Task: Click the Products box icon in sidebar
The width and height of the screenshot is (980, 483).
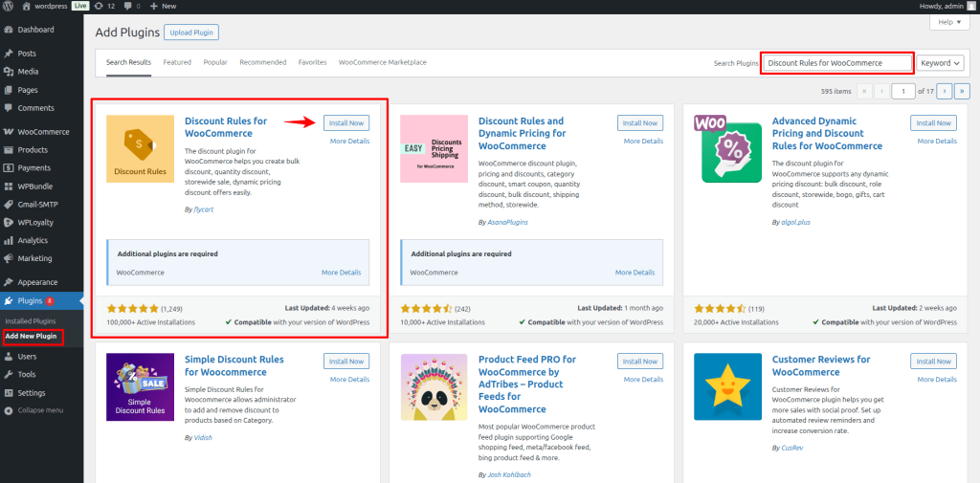Action: 9,150
